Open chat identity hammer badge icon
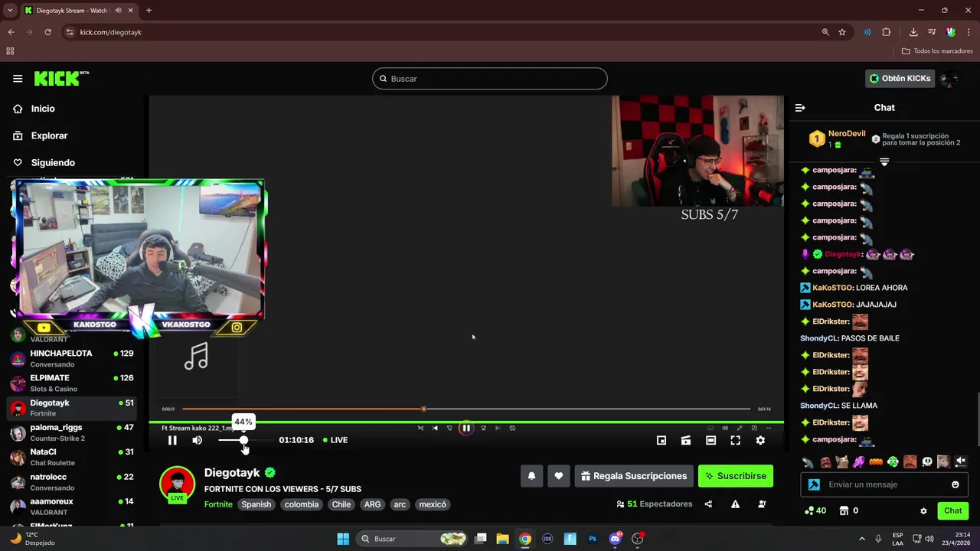This screenshot has width=980, height=551. tap(814, 484)
